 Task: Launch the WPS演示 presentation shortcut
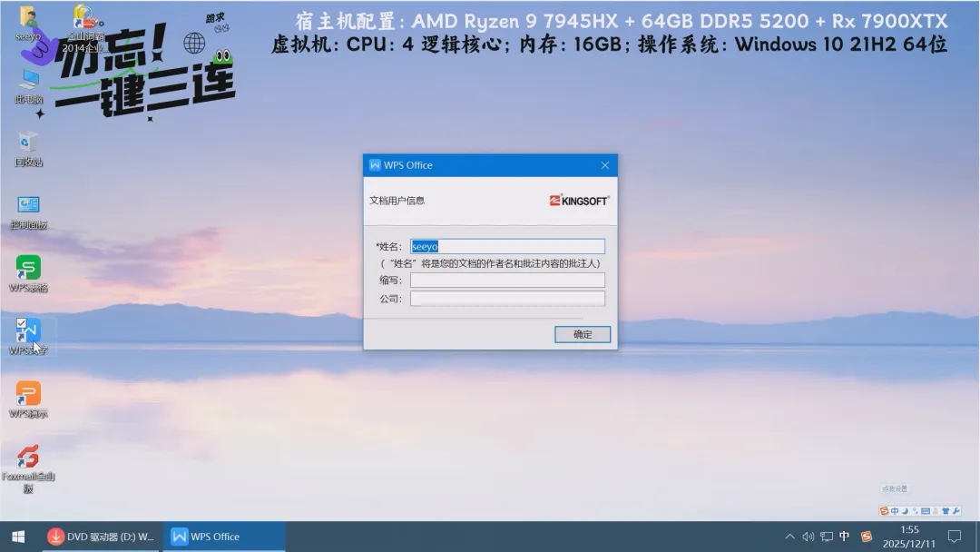[x=28, y=400]
